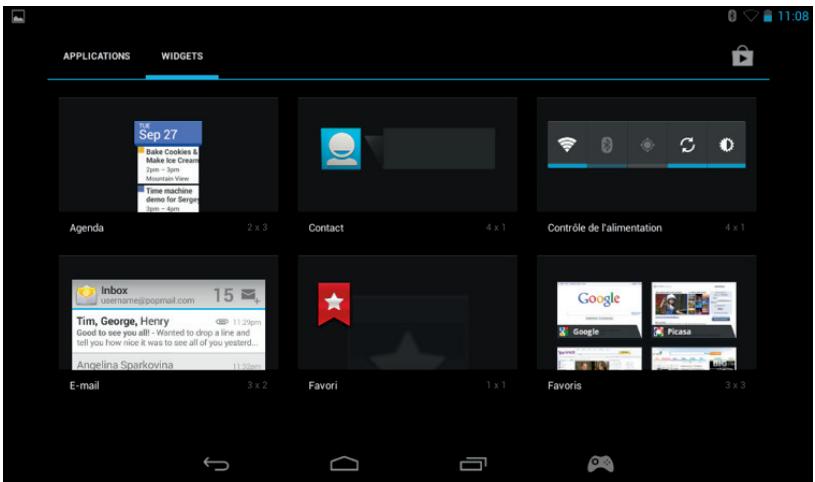Click the 3 x 2 size label of E-mail

click(x=257, y=385)
